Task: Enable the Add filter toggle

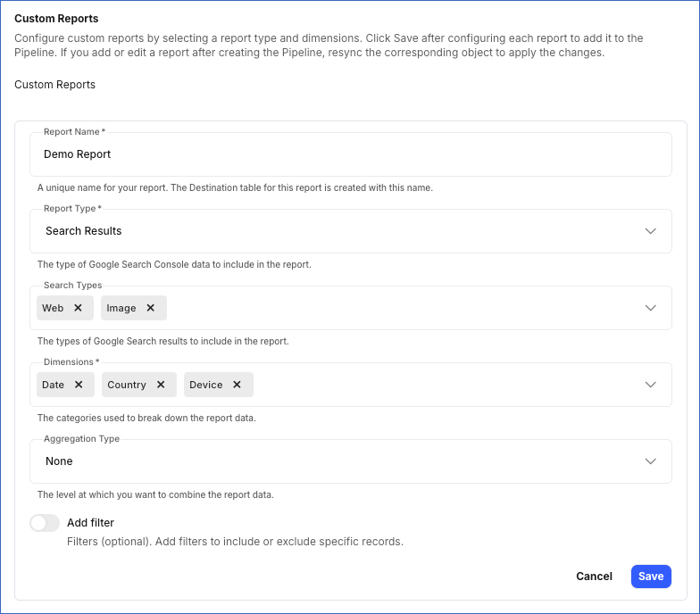Action: [x=45, y=523]
